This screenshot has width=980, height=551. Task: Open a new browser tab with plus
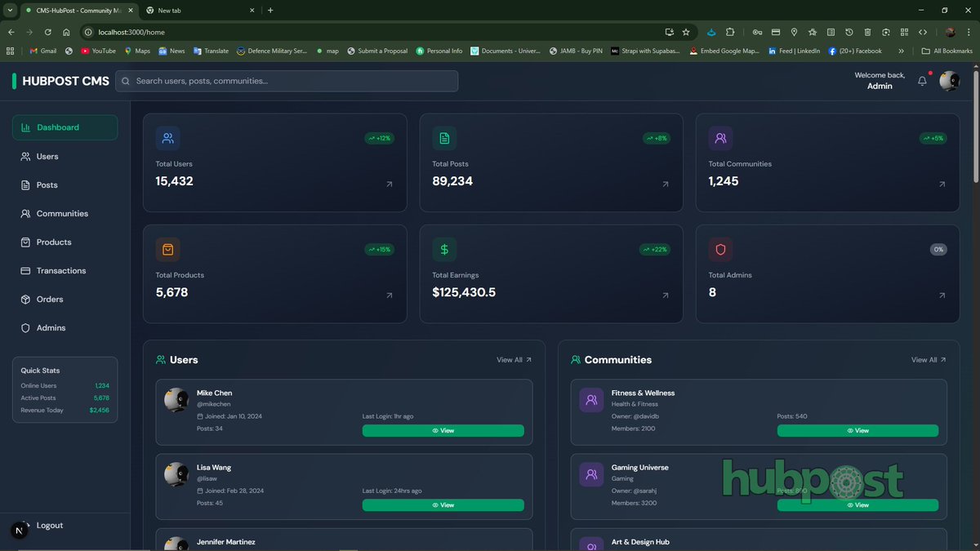(x=270, y=11)
